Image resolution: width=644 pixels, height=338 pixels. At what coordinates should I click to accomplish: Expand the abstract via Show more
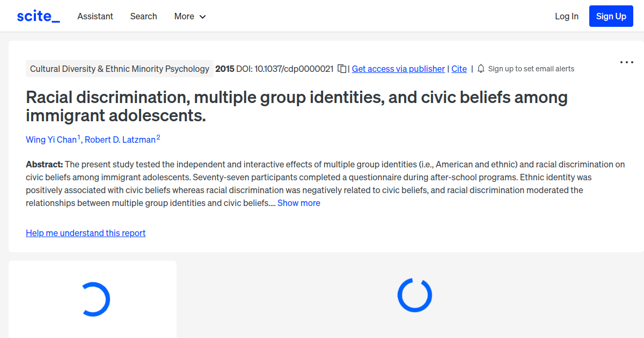[x=298, y=203]
